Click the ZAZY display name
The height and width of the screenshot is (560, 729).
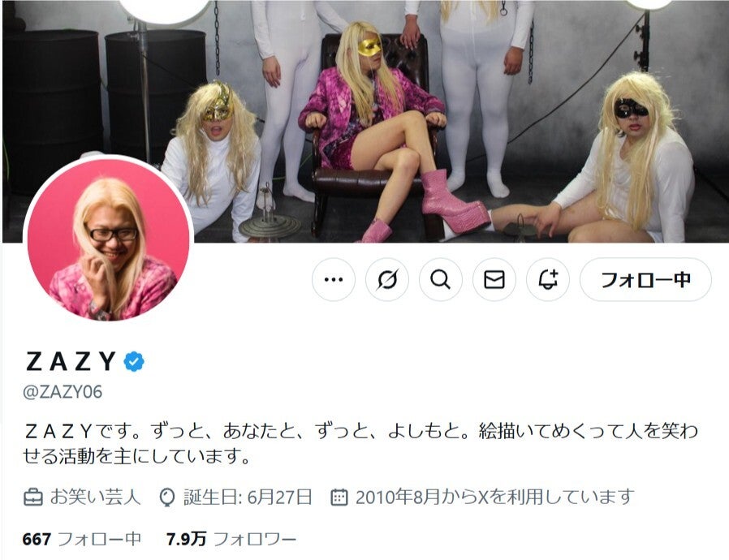[x=71, y=361]
